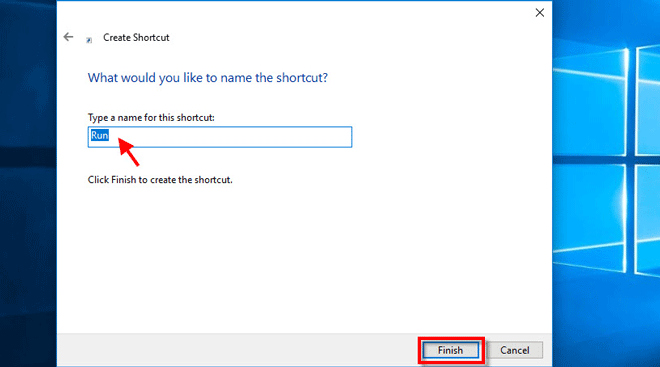Click the shortcut name input field
The width and height of the screenshot is (660, 367).
click(x=220, y=137)
